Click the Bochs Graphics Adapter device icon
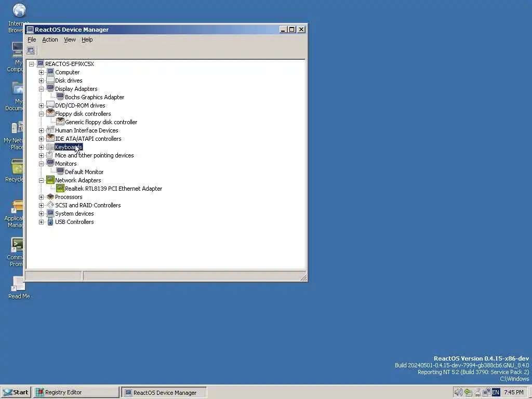The image size is (532, 399). click(x=60, y=97)
